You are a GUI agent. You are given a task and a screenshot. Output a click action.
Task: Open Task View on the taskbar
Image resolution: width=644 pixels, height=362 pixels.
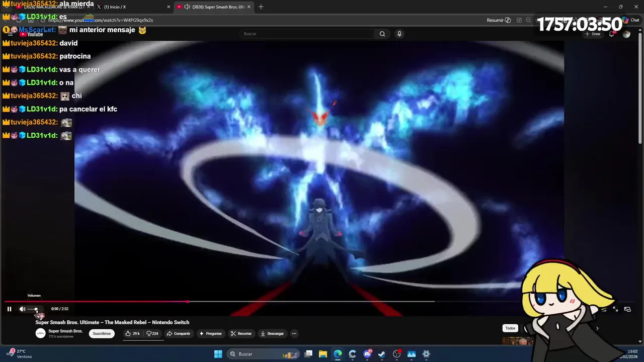[308, 354]
